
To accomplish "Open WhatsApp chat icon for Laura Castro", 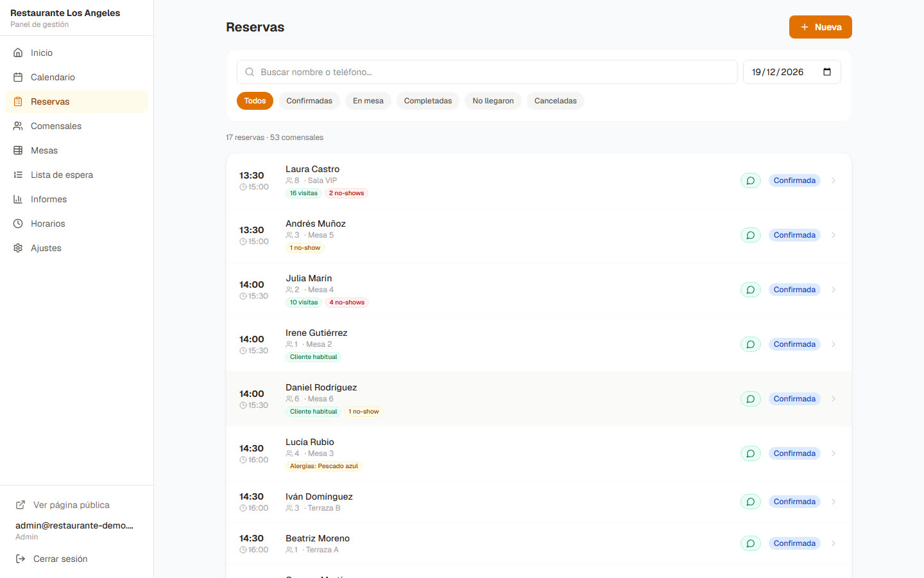I will tap(750, 180).
